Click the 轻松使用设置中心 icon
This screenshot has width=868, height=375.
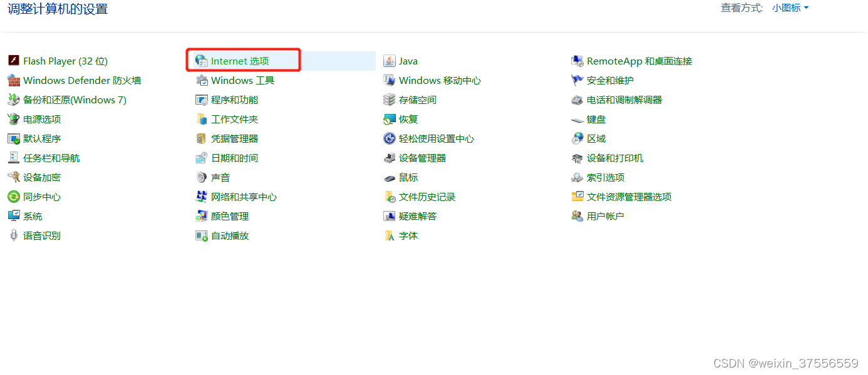coord(389,138)
